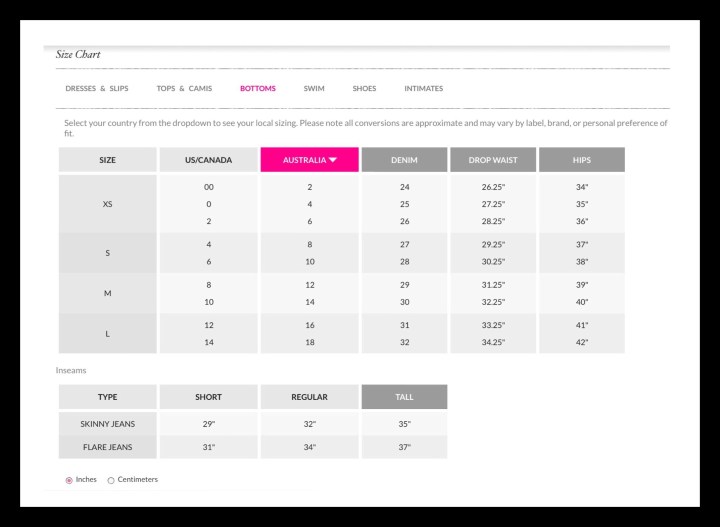Click the M size row label

[x=107, y=293]
